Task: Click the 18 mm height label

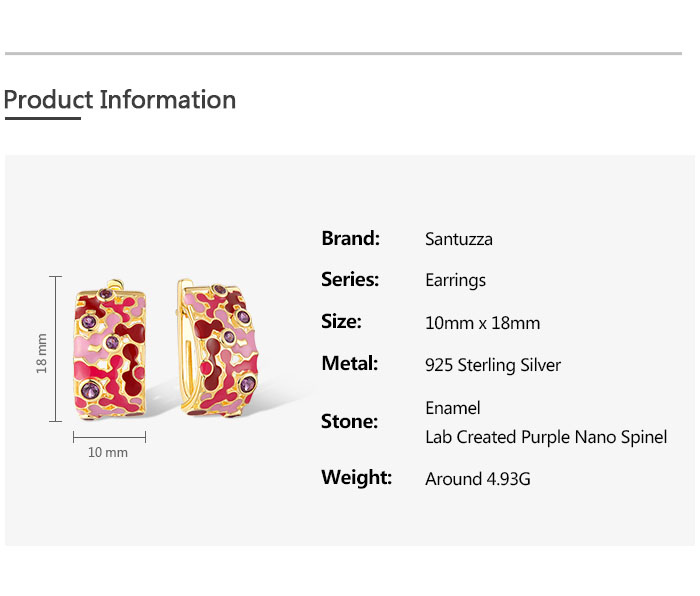Action: (x=42, y=353)
